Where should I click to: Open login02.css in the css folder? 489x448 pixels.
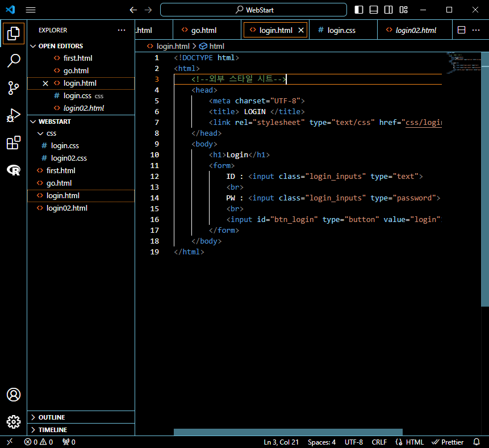click(x=81, y=158)
